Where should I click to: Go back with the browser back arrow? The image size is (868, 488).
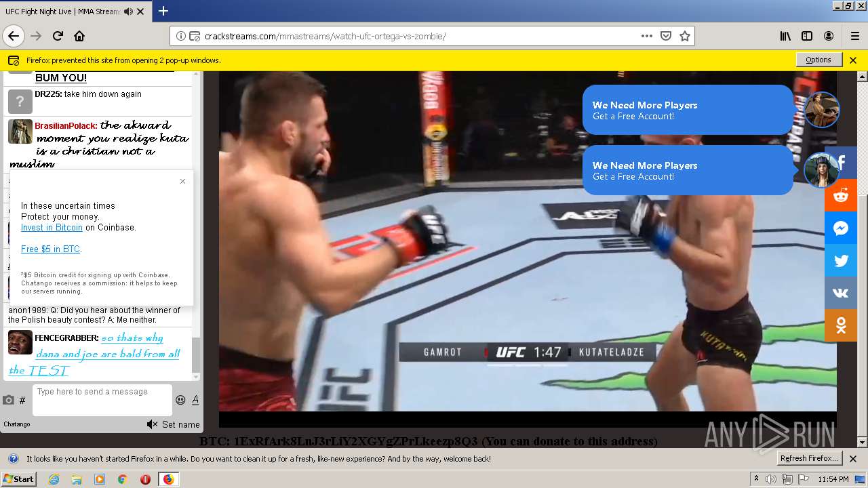point(14,36)
